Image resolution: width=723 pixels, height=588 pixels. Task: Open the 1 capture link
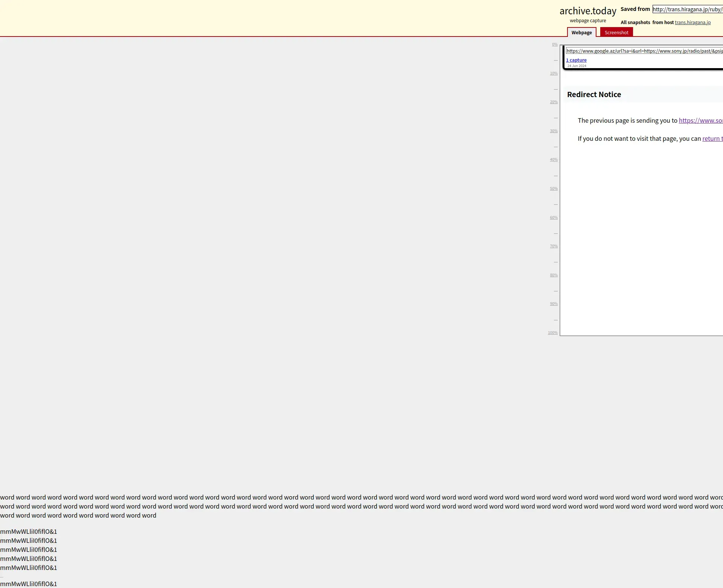point(576,60)
